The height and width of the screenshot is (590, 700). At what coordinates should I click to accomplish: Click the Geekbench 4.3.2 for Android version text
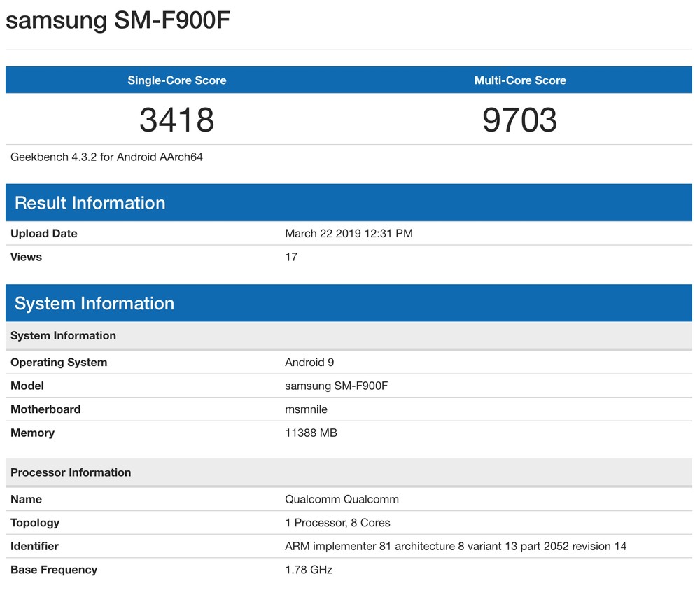[106, 157]
